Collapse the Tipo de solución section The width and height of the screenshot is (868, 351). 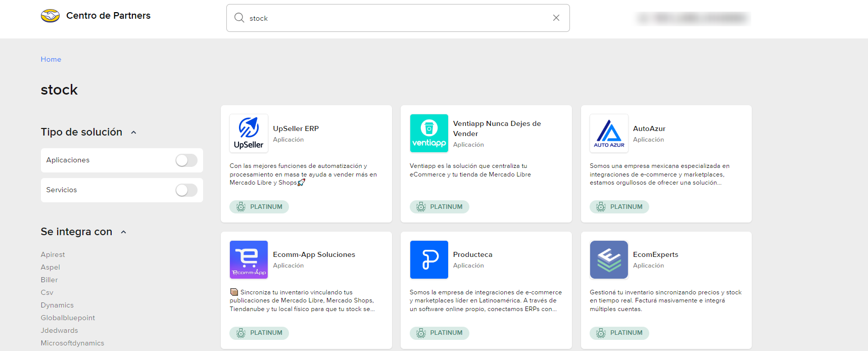coord(134,133)
